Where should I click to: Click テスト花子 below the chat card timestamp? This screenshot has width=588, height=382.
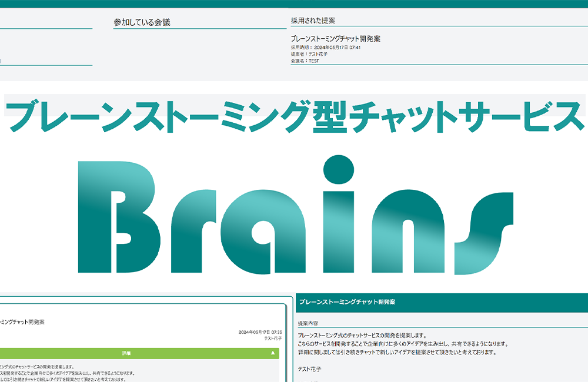[x=273, y=339]
